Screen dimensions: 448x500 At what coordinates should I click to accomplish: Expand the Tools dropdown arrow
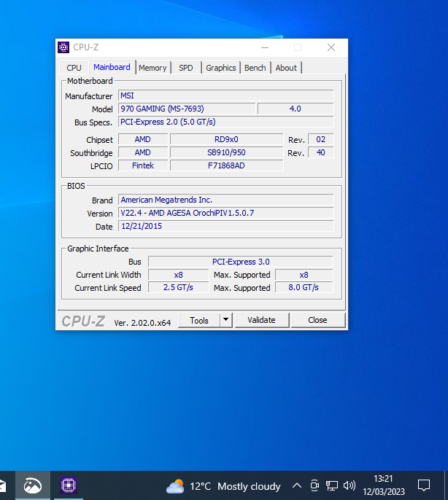point(226,320)
